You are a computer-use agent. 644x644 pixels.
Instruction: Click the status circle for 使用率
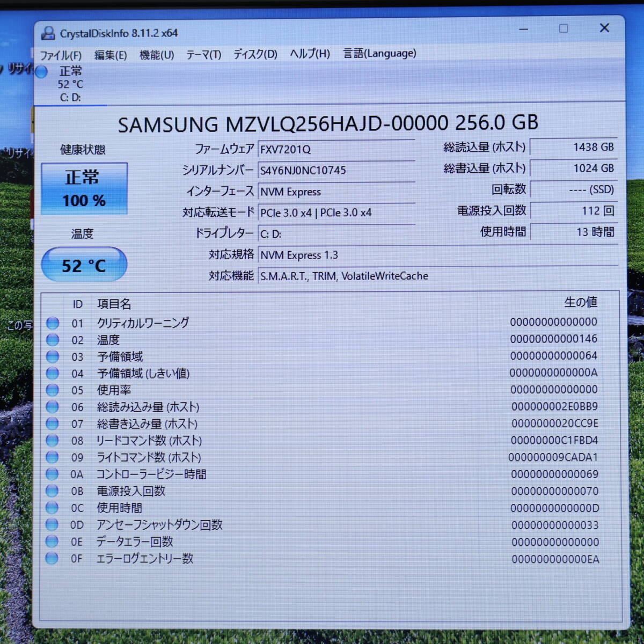53,390
